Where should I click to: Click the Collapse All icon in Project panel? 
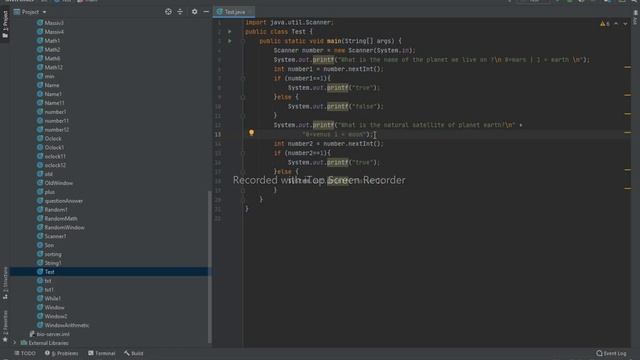coord(180,12)
